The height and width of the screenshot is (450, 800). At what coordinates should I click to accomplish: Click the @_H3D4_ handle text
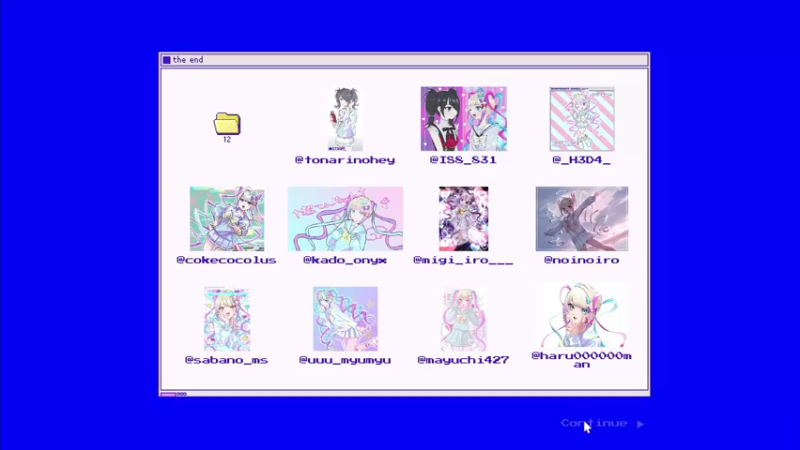582,160
